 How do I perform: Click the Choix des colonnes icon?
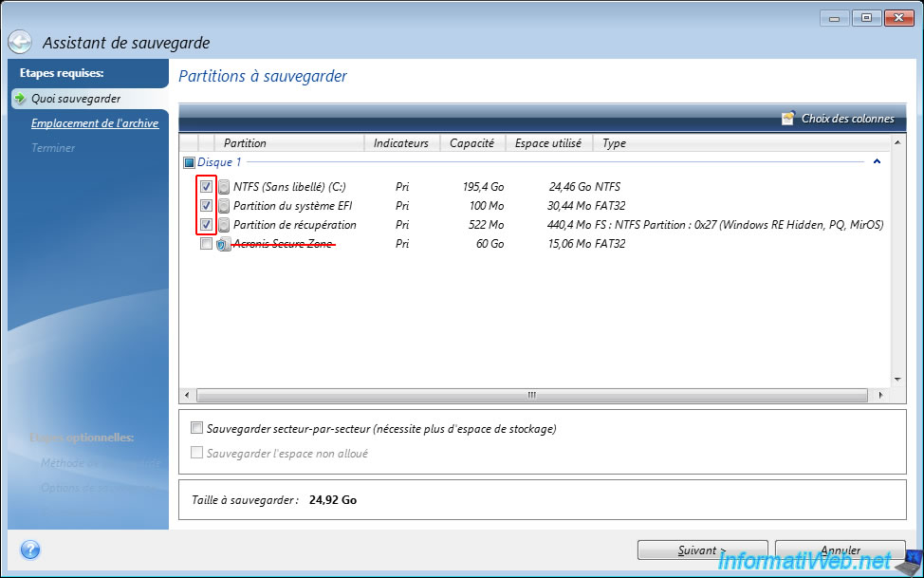coord(787,119)
